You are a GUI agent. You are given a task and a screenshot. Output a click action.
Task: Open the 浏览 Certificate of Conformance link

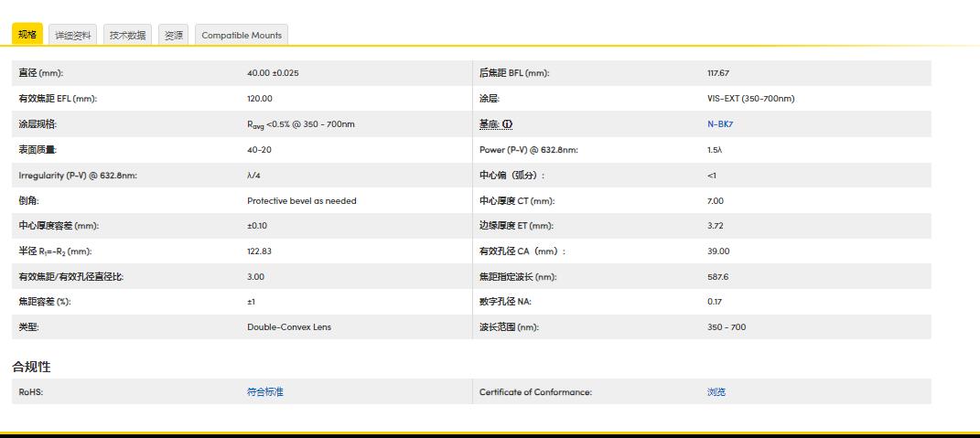716,392
